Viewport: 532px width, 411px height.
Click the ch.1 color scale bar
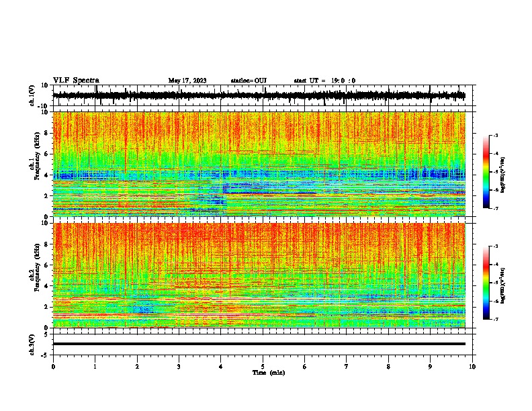point(486,172)
